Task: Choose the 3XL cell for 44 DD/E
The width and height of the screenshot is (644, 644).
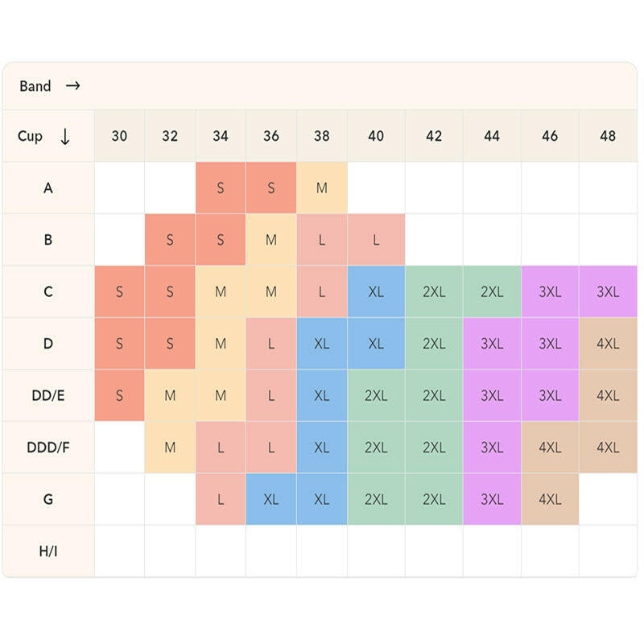Action: tap(492, 395)
